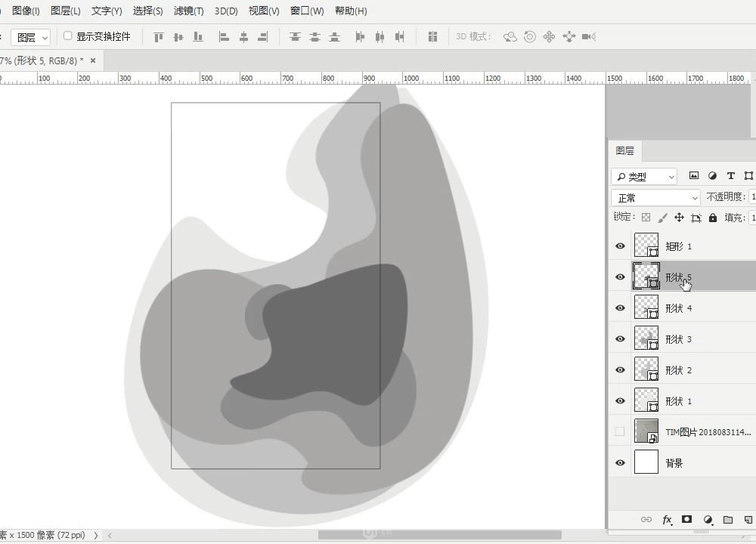The height and width of the screenshot is (544, 756).
Task: Filter layers by type layer icon
Action: tap(731, 176)
